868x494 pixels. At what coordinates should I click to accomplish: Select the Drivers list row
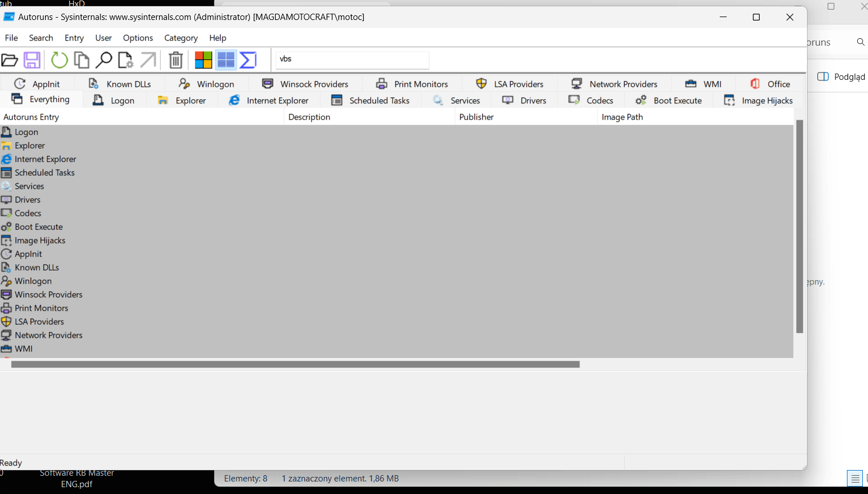click(x=397, y=200)
